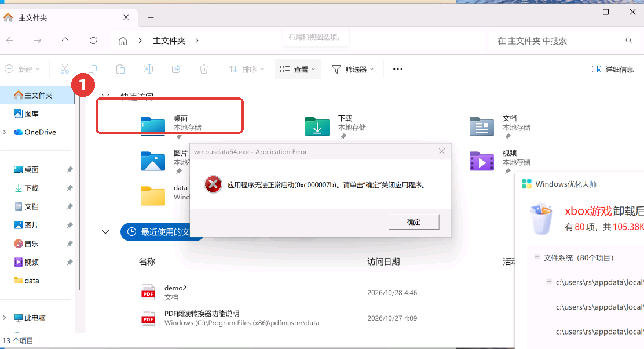The width and height of the screenshot is (644, 349).
Task: Collapse the 快速访问 section
Action: pos(105,96)
